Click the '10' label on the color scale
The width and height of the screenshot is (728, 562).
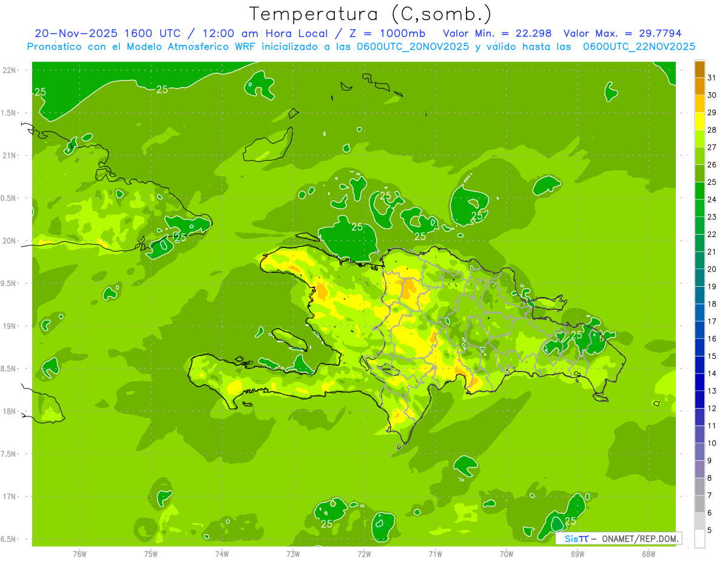[712, 443]
